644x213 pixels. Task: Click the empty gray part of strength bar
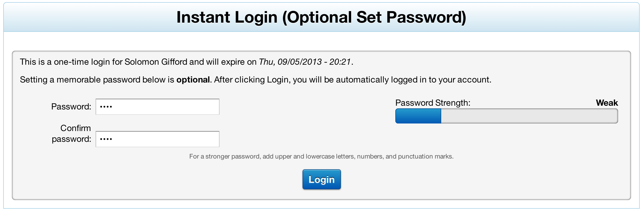(x=529, y=116)
